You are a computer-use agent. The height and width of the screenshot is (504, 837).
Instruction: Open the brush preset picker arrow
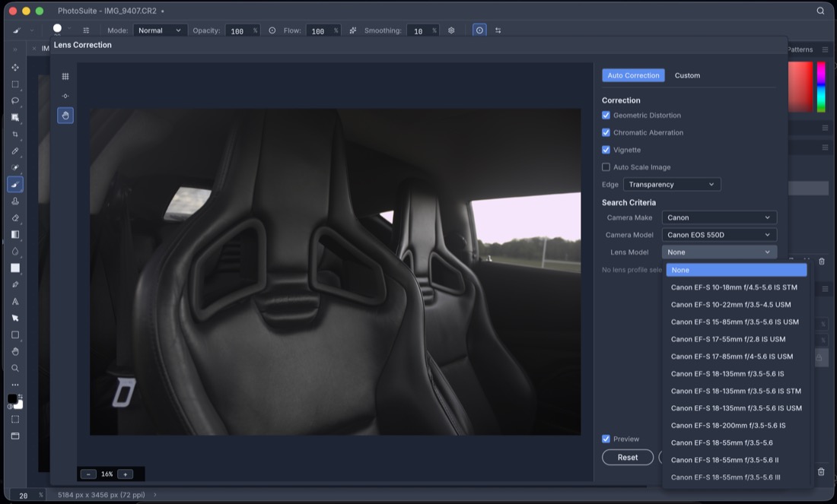click(x=69, y=30)
